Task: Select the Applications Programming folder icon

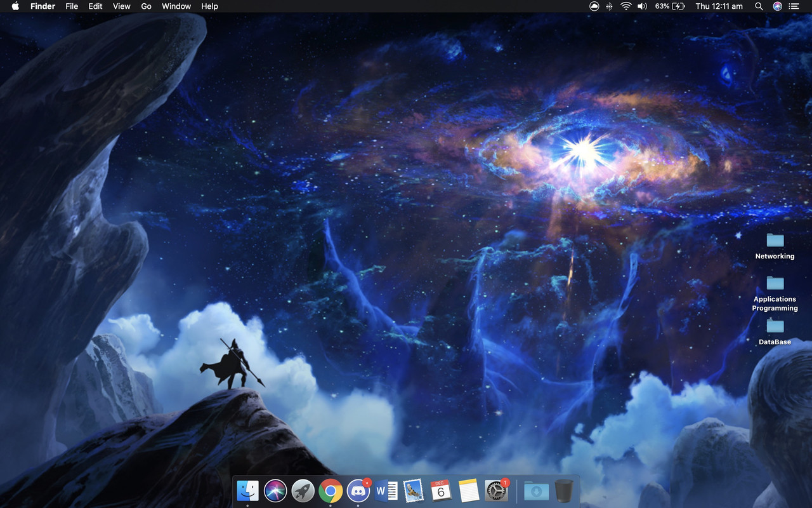Action: coord(775,283)
